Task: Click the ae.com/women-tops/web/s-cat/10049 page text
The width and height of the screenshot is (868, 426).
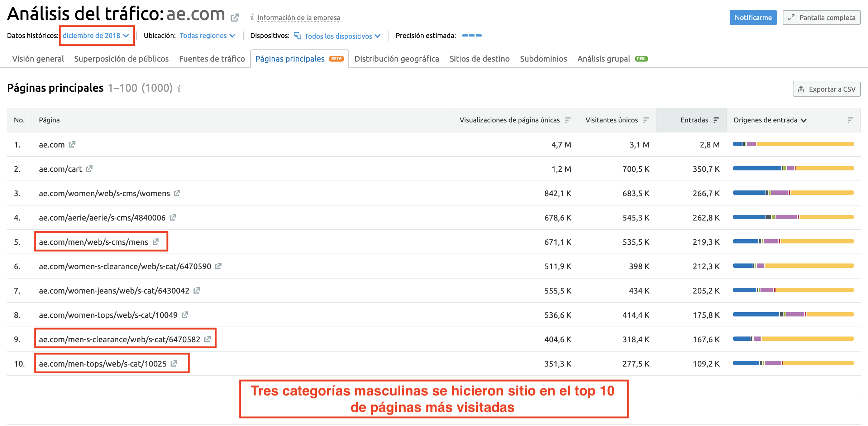Action: [x=108, y=315]
